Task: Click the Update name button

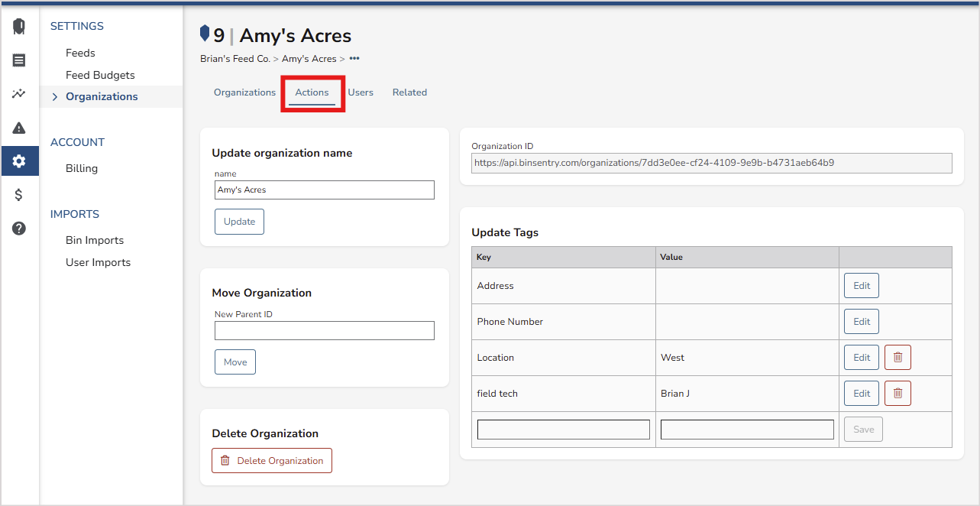Action: pyautogui.click(x=239, y=222)
